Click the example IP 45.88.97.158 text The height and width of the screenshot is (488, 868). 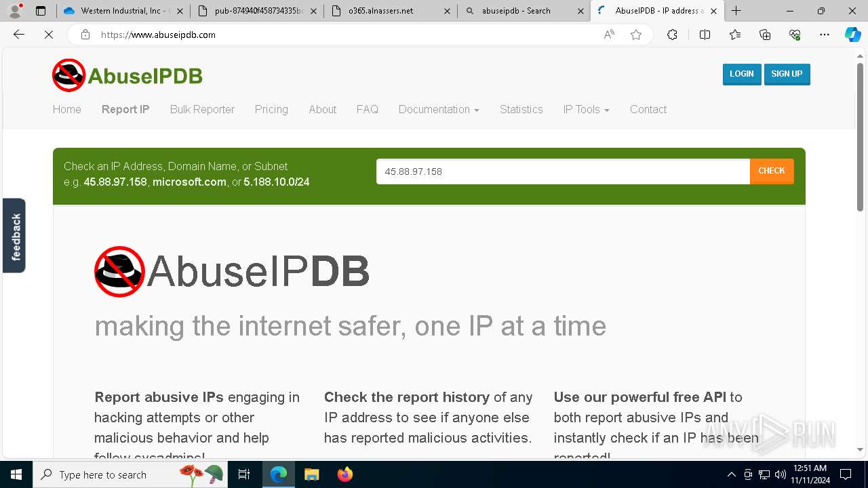coord(115,182)
